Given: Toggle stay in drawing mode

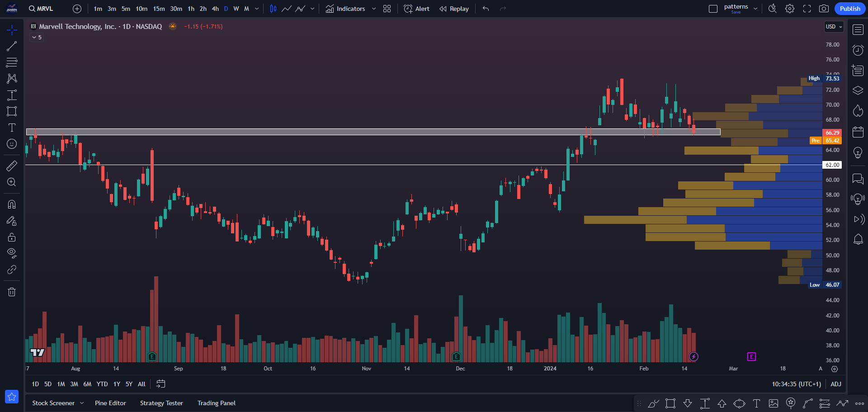Looking at the screenshot, I should tap(12, 221).
